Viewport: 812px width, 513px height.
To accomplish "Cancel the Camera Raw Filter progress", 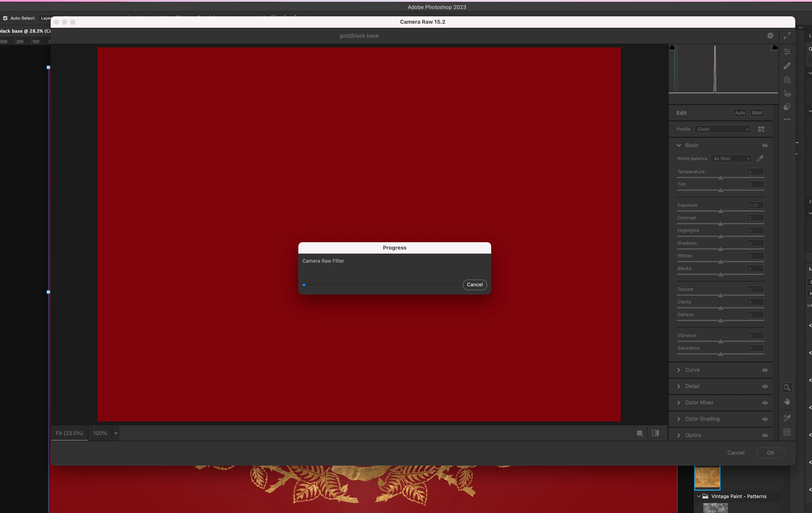I will (474, 284).
